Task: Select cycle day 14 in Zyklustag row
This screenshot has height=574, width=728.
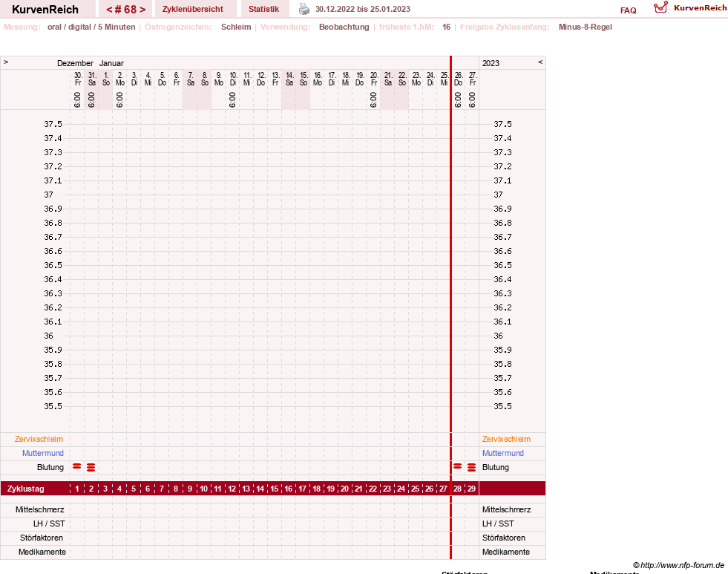Action: 260,489
